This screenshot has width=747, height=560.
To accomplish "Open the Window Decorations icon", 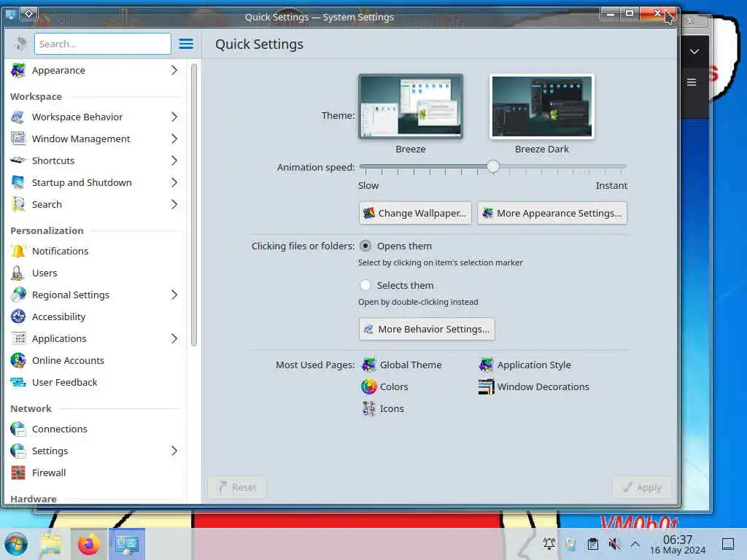I will coord(486,386).
